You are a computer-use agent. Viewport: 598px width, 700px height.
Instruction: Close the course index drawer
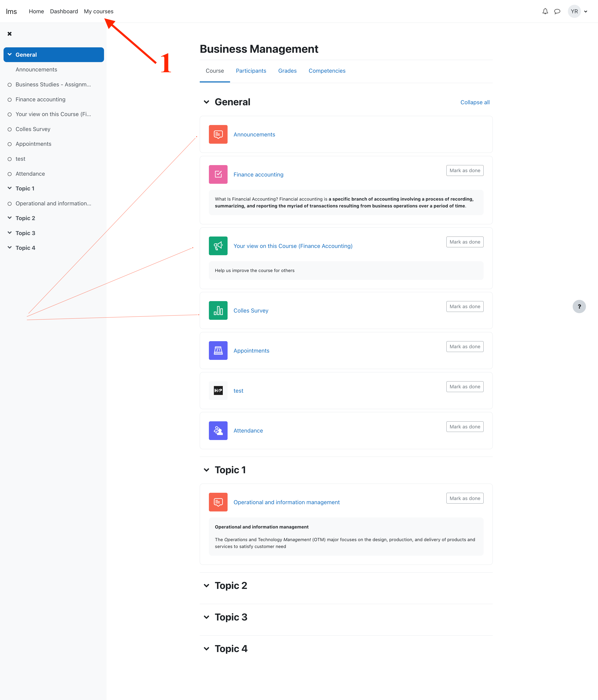(10, 34)
